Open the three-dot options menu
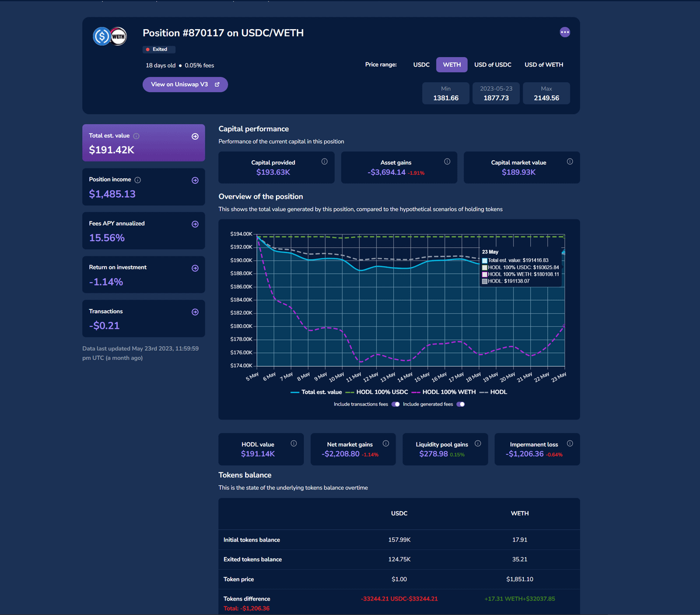 tap(565, 32)
